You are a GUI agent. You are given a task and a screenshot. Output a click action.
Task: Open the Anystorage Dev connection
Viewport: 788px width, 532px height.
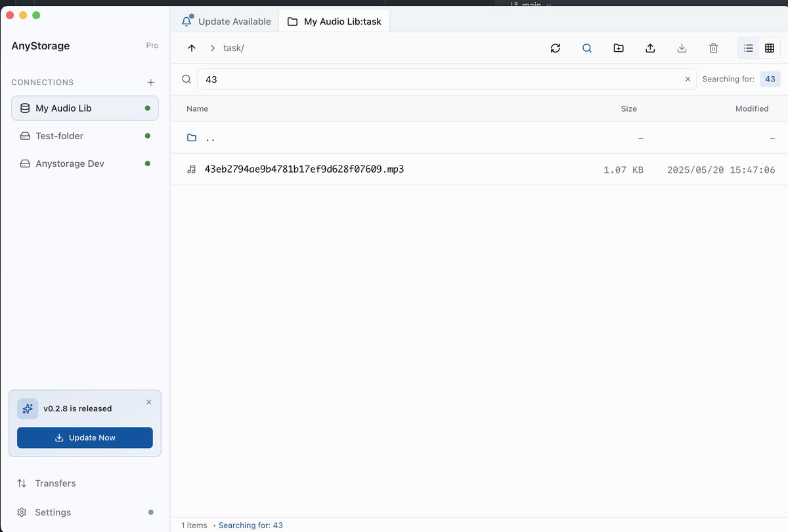(x=85, y=164)
